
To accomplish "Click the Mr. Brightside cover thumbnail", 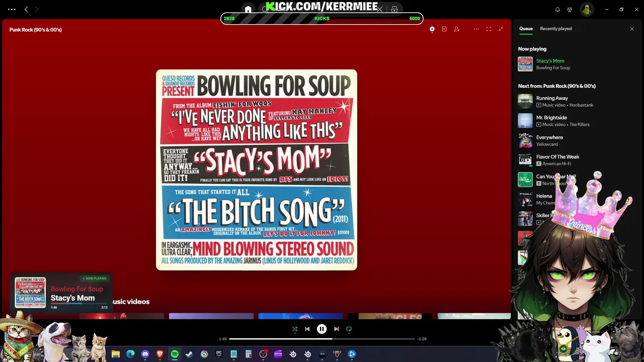I will [x=525, y=121].
